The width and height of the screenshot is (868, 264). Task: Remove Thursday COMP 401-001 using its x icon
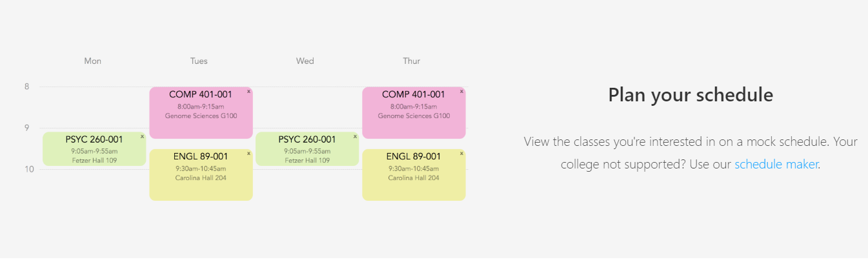(461, 92)
